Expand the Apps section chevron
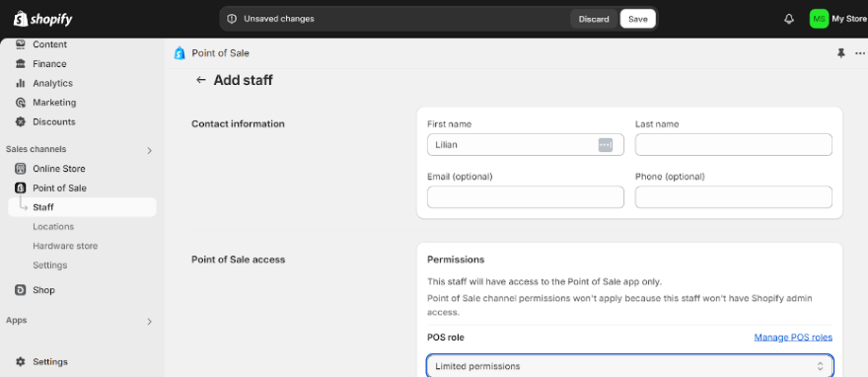The image size is (868, 377). [149, 321]
